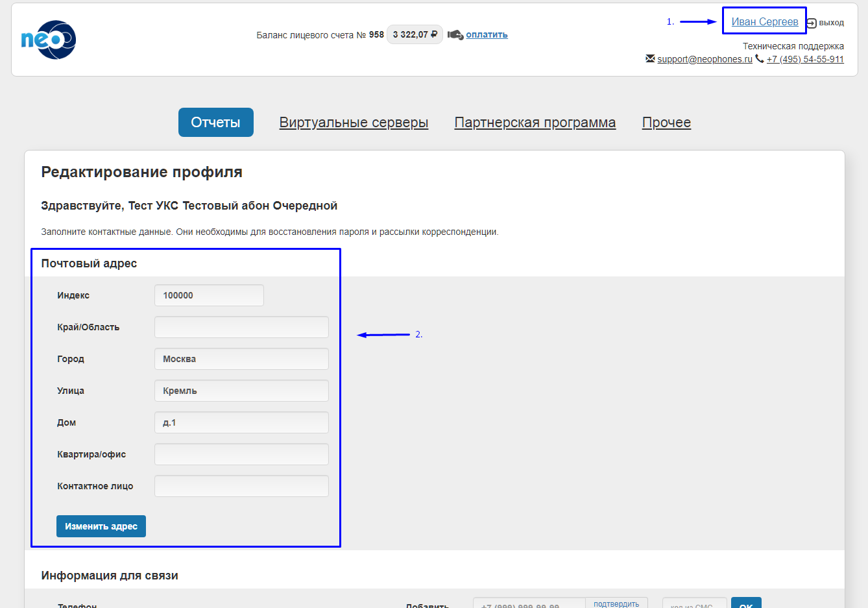Focus the Квартира/офис input field
This screenshot has height=608, width=868.
pyautogui.click(x=241, y=454)
